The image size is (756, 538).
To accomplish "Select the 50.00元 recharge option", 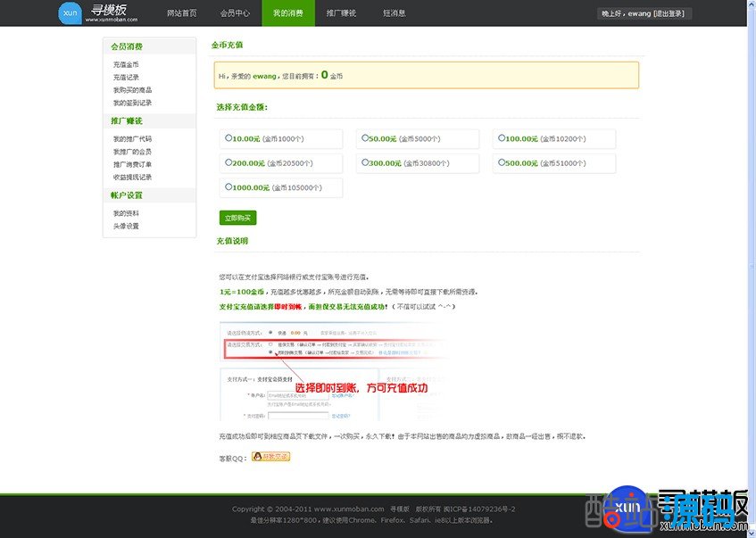I will pyautogui.click(x=366, y=138).
